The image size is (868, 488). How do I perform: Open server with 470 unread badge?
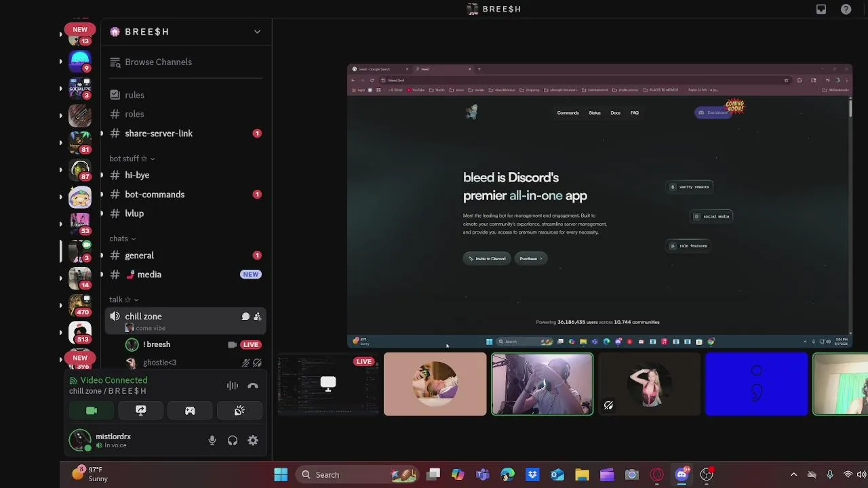coord(80,305)
